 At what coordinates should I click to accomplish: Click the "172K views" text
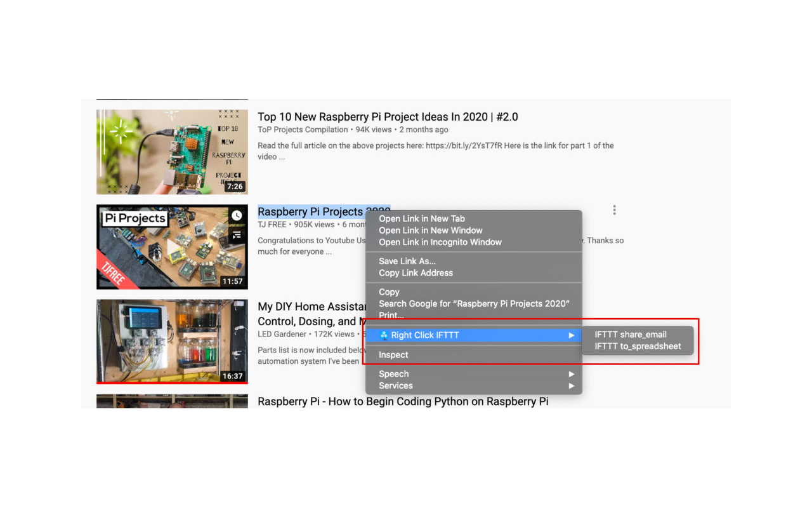(335, 334)
